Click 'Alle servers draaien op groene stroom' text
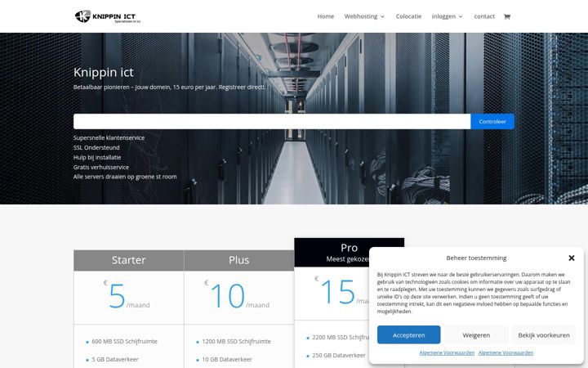The width and height of the screenshot is (588, 368). tap(125, 177)
